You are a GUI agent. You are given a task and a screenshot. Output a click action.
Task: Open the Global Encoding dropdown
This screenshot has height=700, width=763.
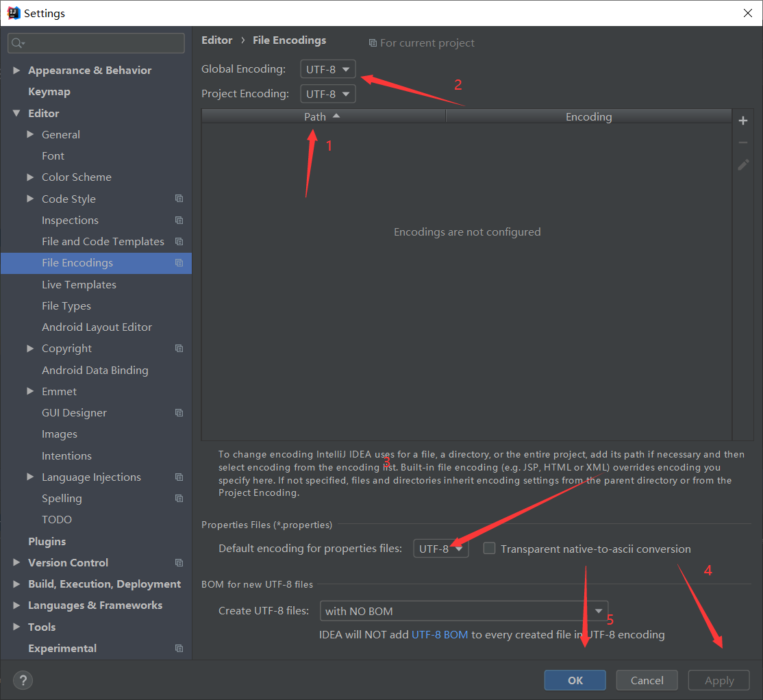328,69
